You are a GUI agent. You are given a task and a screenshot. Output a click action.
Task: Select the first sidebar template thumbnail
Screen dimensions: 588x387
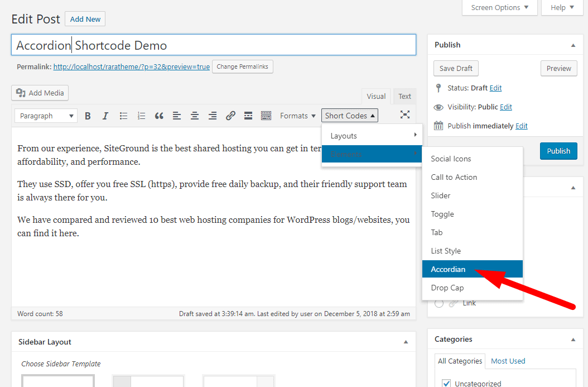(x=58, y=381)
